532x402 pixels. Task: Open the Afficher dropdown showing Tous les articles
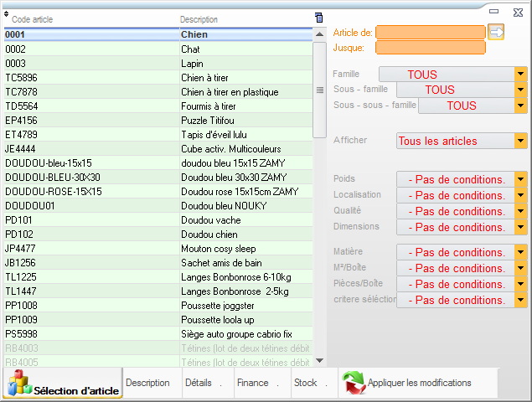point(520,142)
